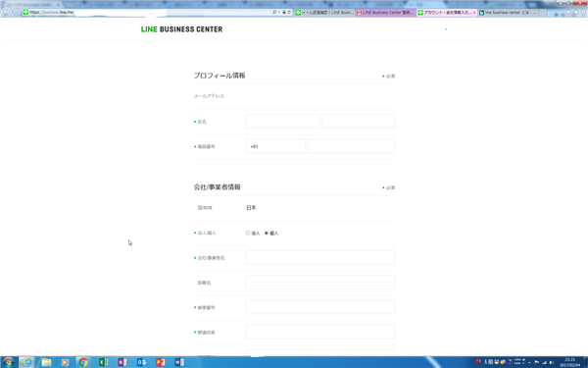Click the second 氏名 name field
588x368 pixels.
tap(358, 122)
